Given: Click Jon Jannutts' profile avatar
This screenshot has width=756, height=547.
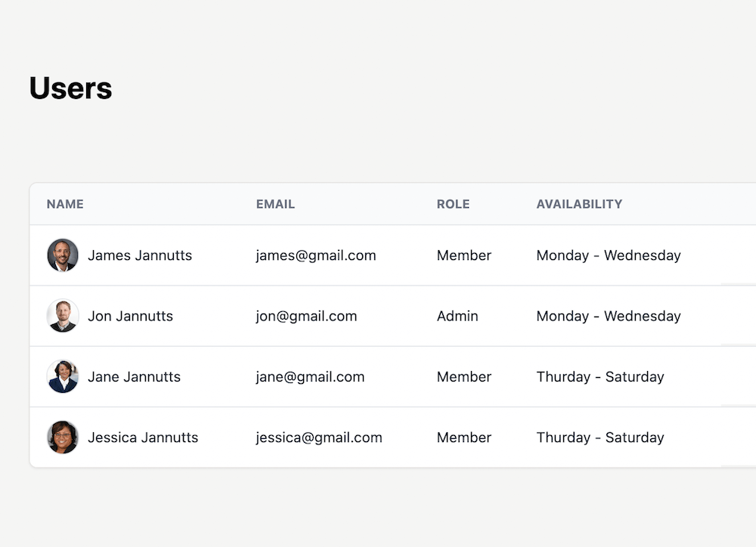Looking at the screenshot, I should tap(63, 316).
